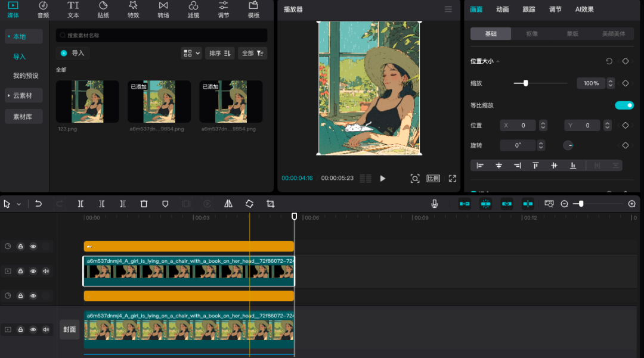Enter fullscreen player preview
The width and height of the screenshot is (644, 358).
pos(452,178)
